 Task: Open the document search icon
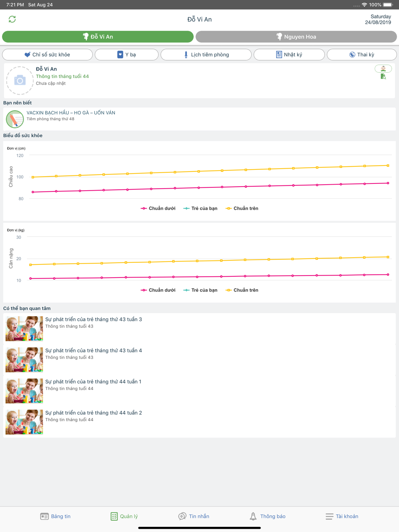[383, 77]
